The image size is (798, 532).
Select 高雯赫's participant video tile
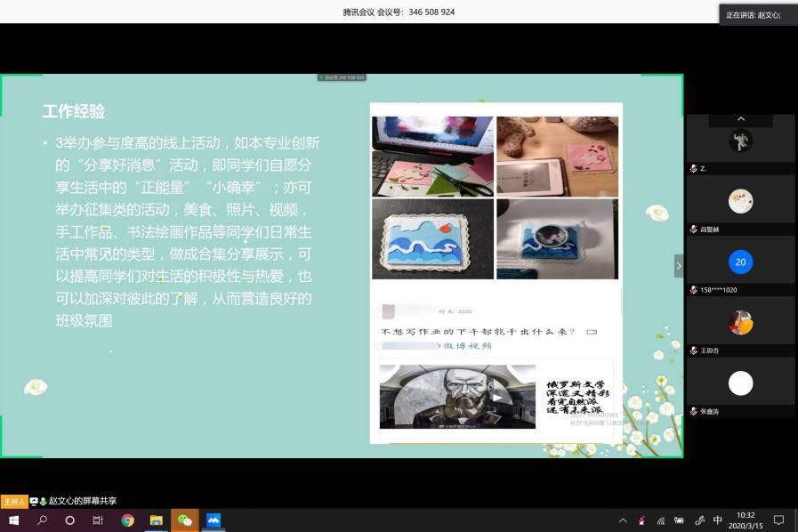point(740,201)
